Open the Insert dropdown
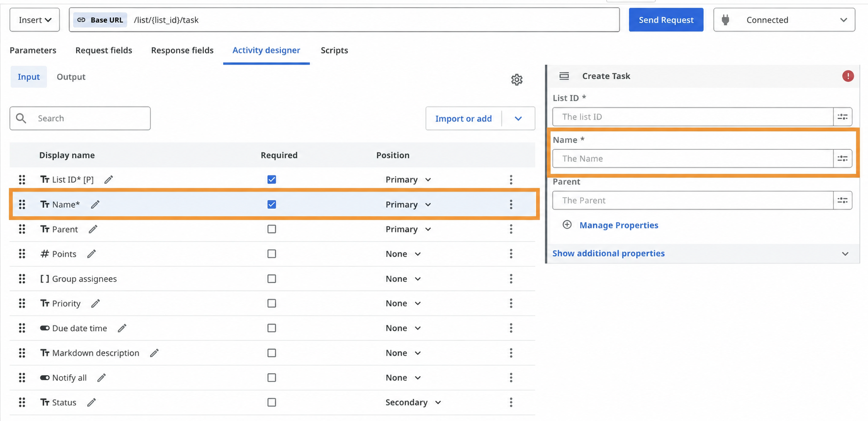This screenshot has width=868, height=421. [35, 20]
